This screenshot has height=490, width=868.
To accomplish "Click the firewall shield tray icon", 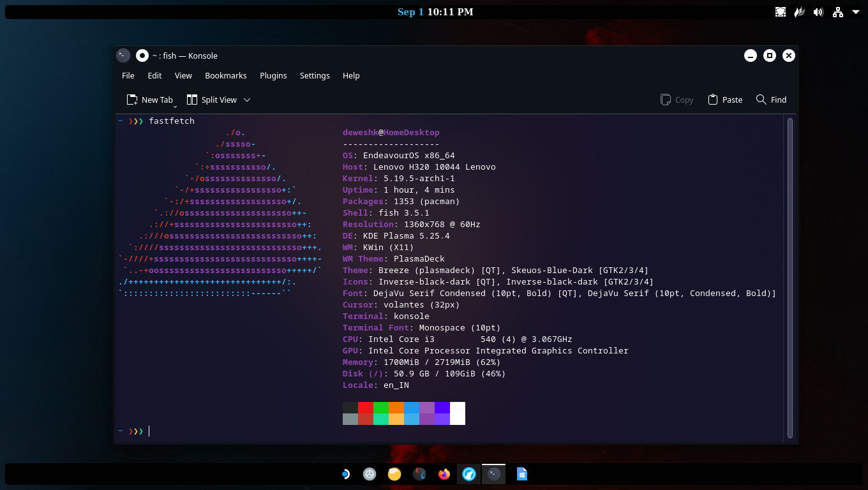I will [x=781, y=11].
